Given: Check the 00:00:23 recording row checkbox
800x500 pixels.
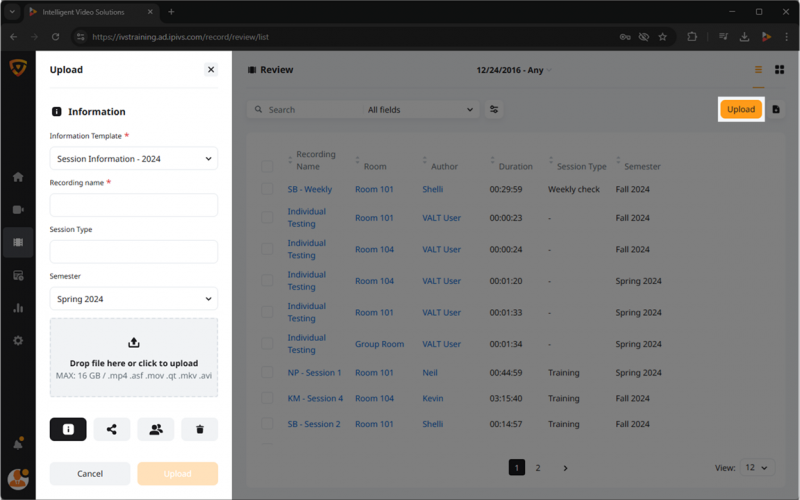Looking at the screenshot, I should point(267,217).
